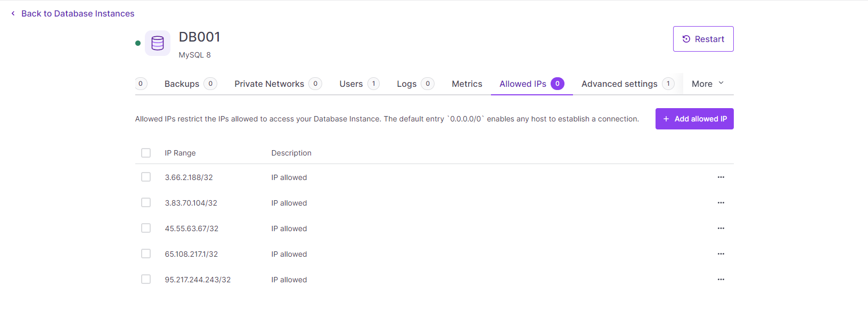This screenshot has width=868, height=310.
Task: Go to the Private Networks tab
Action: pos(269,84)
